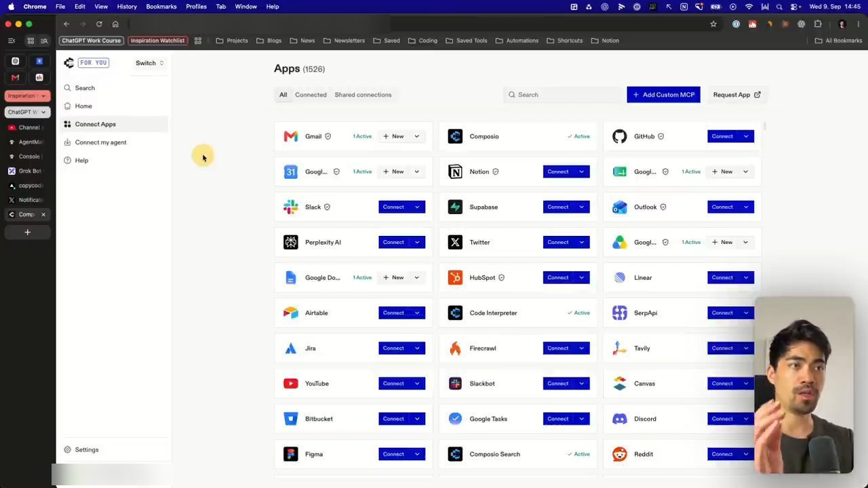Click the Airtable app icon
This screenshot has width=868, height=488.
pos(291,313)
